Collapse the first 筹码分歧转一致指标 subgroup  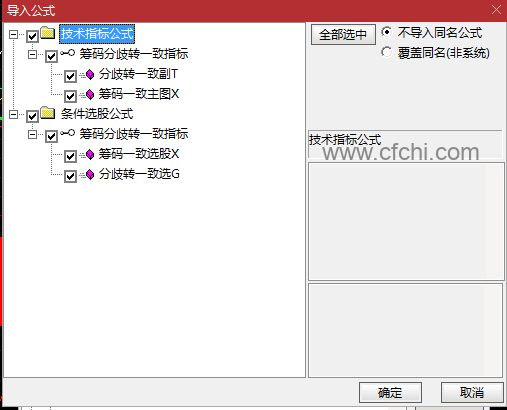tap(32, 54)
